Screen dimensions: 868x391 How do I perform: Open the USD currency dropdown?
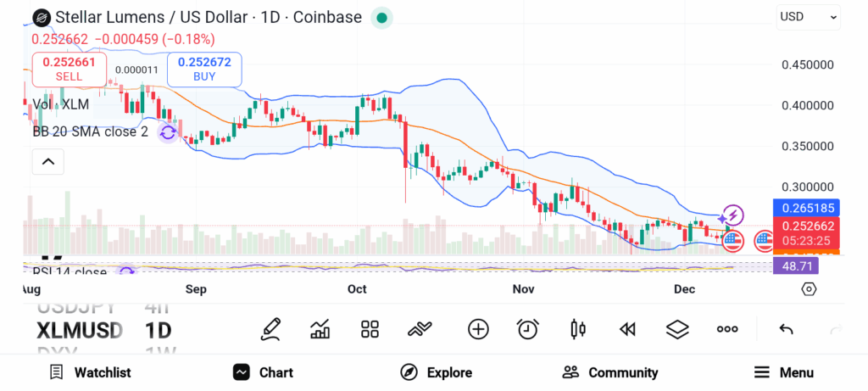[809, 16]
